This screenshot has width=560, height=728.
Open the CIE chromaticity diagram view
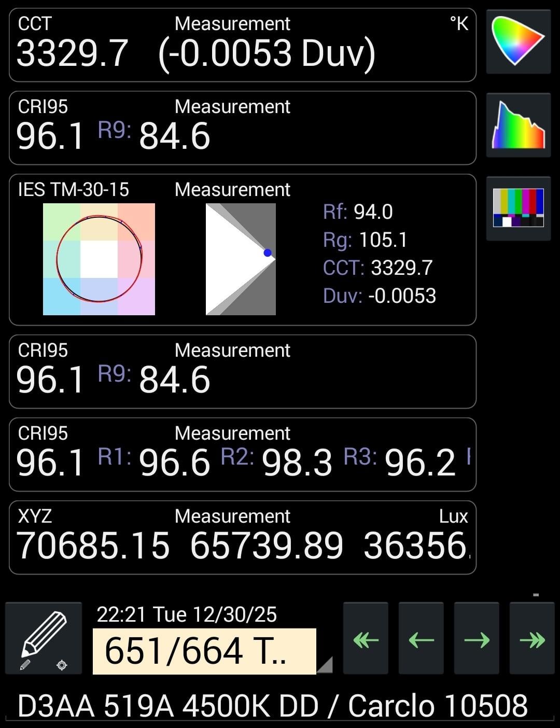(x=518, y=41)
